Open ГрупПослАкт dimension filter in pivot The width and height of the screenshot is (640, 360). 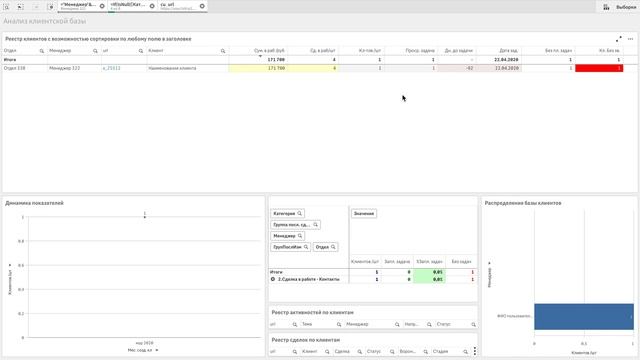coord(290,247)
